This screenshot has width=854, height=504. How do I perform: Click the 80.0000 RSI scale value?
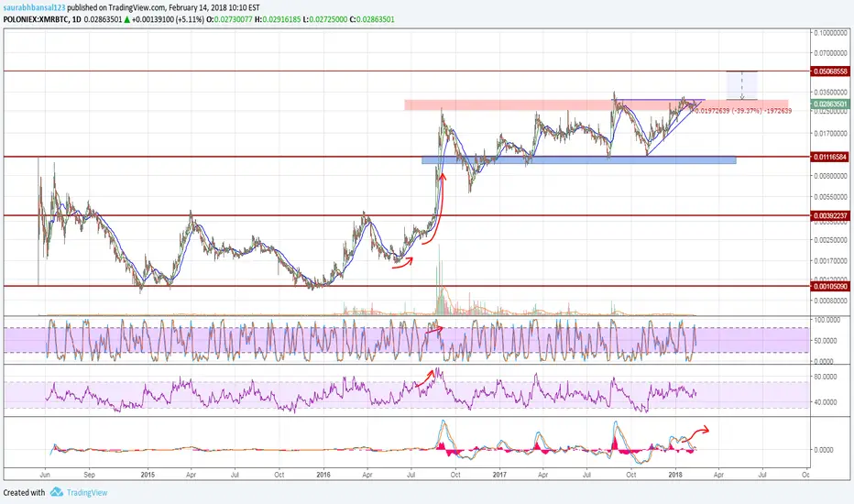pos(826,377)
